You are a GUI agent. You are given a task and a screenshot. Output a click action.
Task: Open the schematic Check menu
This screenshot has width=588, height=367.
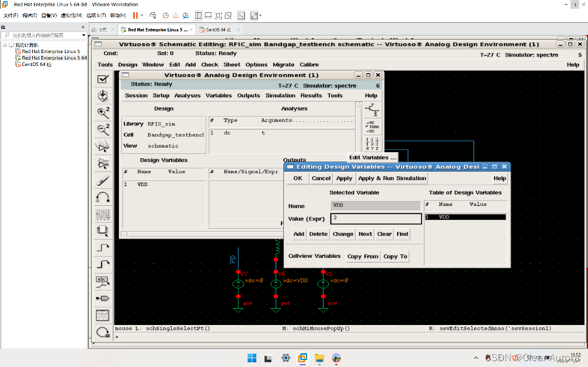click(x=210, y=65)
